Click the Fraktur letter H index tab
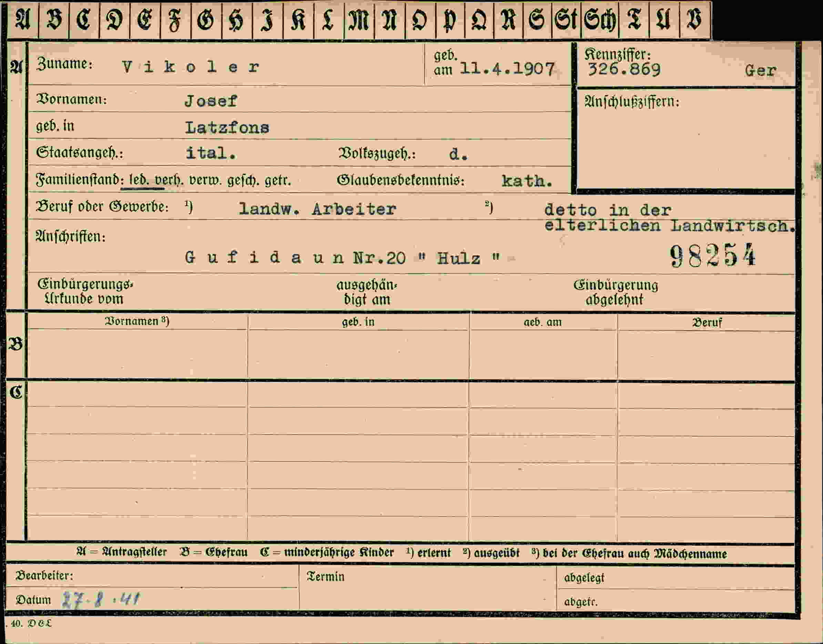 pos(237,20)
